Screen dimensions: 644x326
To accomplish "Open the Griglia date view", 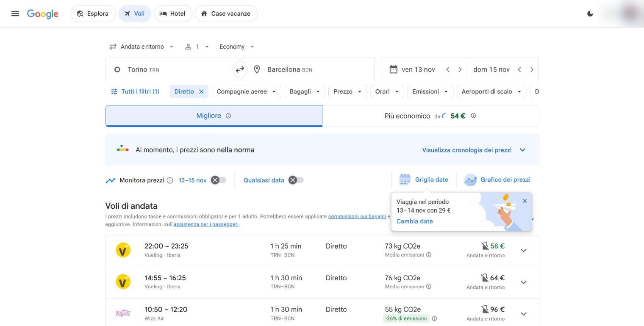I will click(x=424, y=180).
